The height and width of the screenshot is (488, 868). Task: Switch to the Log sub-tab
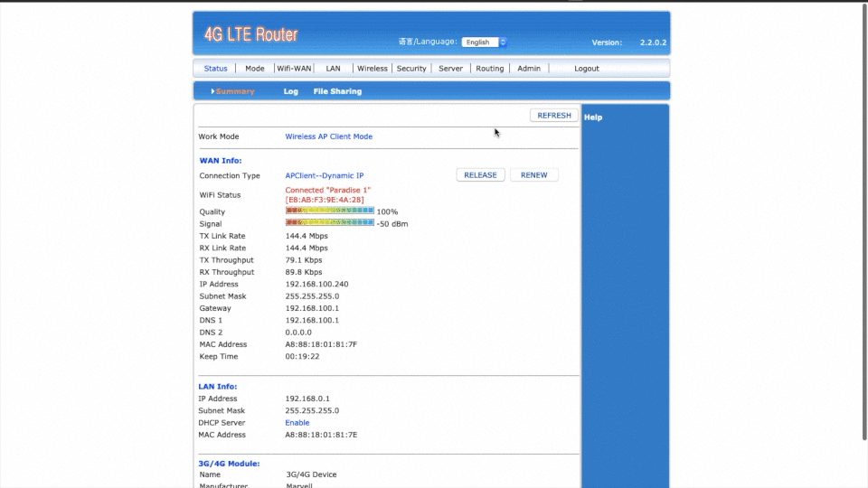[290, 91]
